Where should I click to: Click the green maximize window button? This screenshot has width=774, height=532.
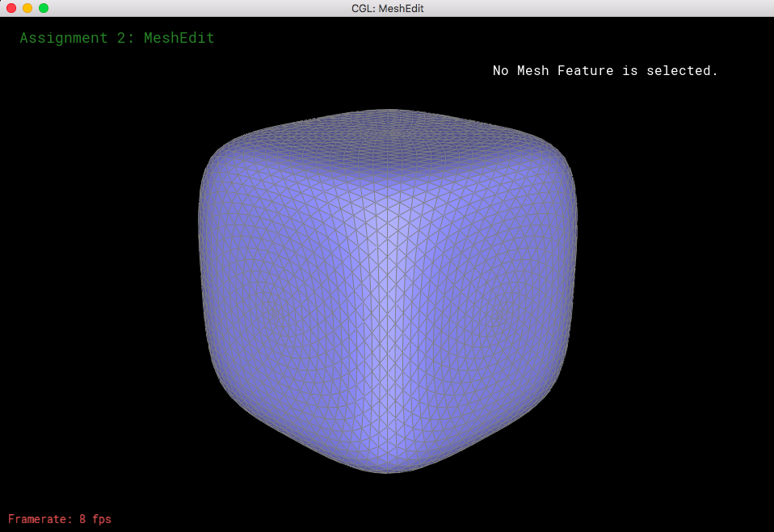coord(44,8)
